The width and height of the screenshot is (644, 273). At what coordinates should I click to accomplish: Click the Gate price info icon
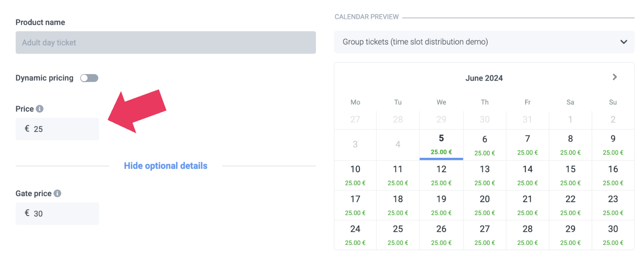(x=57, y=194)
